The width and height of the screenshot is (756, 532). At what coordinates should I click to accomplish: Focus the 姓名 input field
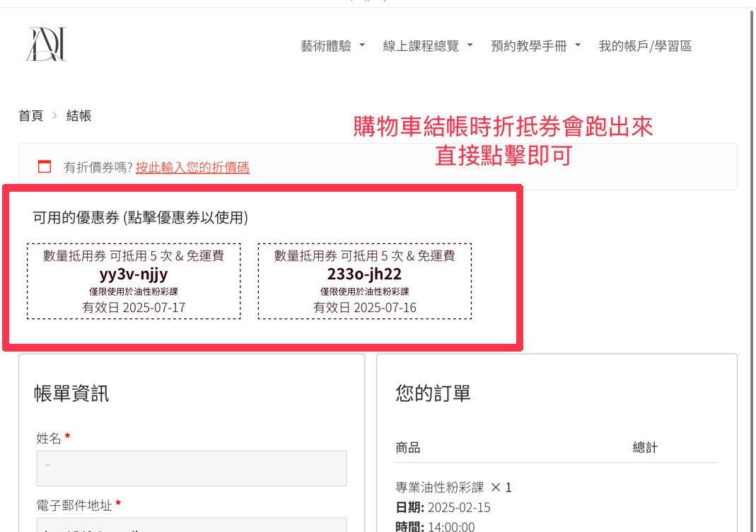point(191,468)
